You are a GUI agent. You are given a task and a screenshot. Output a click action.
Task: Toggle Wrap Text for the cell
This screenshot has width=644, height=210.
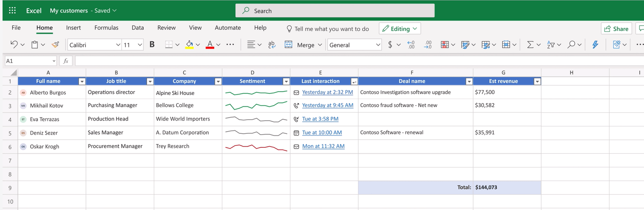click(x=272, y=45)
